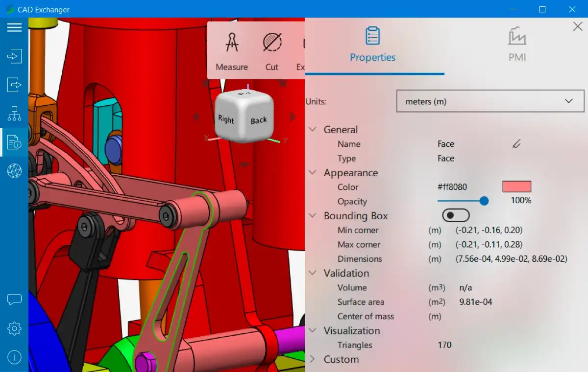Click the Dimensions value 7.56e-04, 4.99e-02, 8.69e-02

(x=512, y=259)
